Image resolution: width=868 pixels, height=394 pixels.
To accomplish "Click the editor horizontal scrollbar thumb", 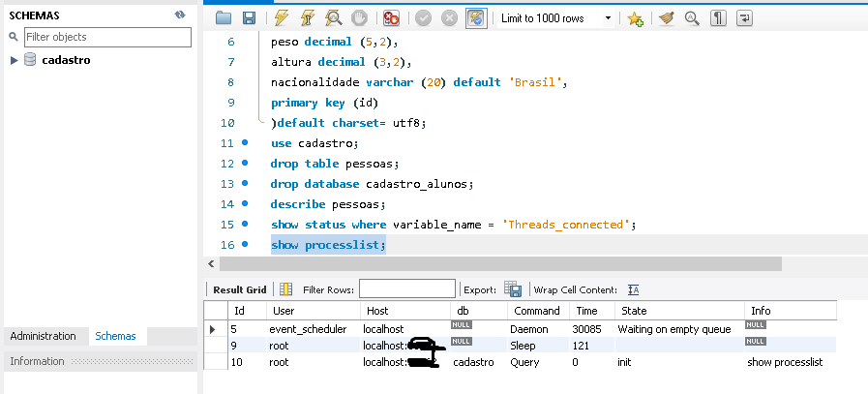I will pos(500,263).
